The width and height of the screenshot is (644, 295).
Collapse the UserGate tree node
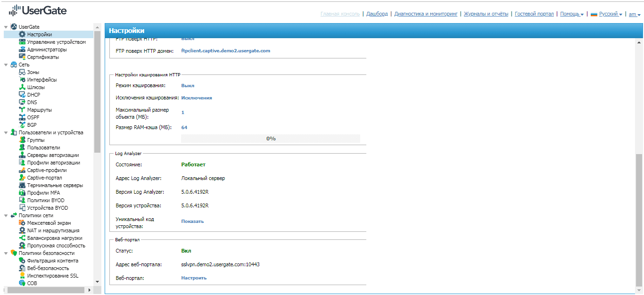pyautogui.click(x=6, y=27)
